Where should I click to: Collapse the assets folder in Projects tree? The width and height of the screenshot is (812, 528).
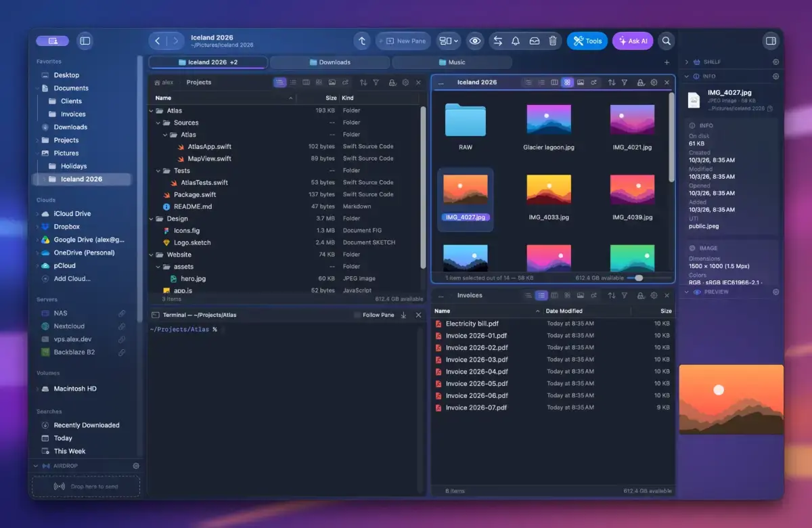158,267
